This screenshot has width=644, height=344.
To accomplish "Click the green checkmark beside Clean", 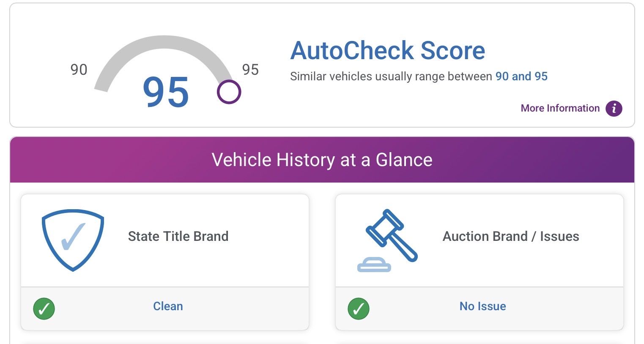I will 44,309.
